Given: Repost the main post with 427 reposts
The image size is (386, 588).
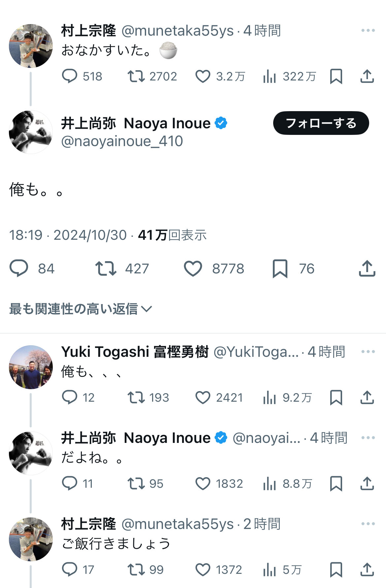Looking at the screenshot, I should click(106, 268).
